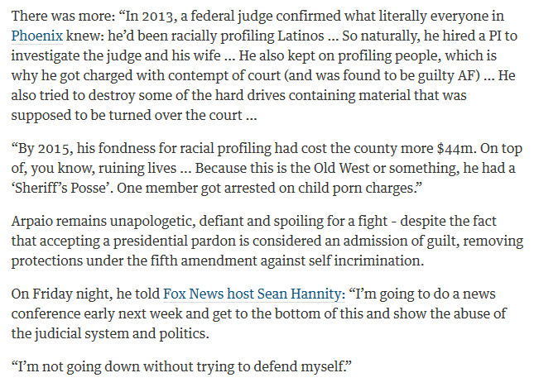The height and width of the screenshot is (392, 534).
Task: Click the paragraph beginning 'By 2015'
Action: pyautogui.click(x=267, y=168)
